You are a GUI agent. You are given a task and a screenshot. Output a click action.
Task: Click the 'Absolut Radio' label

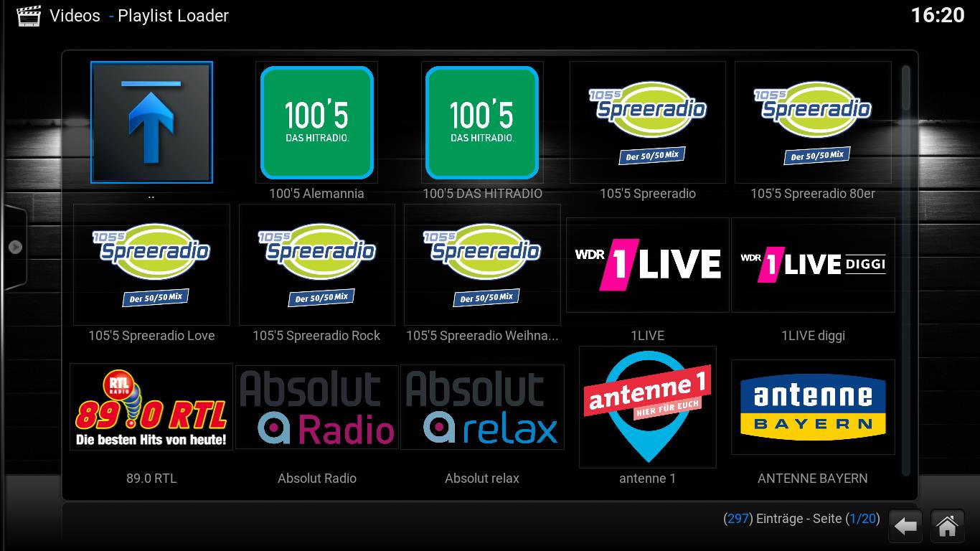316,479
